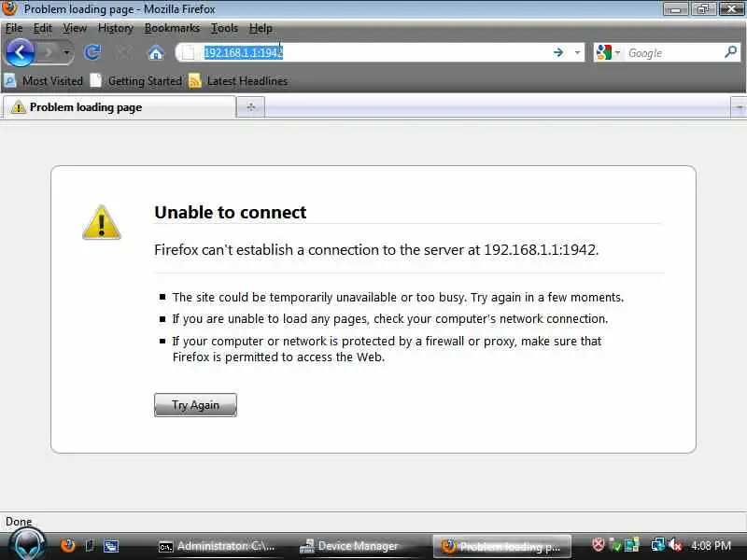The image size is (747, 560).
Task: Go back using the Back arrow button
Action: (x=20, y=52)
